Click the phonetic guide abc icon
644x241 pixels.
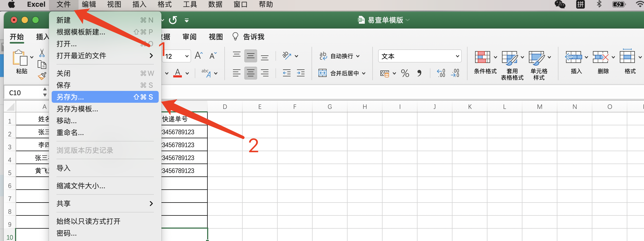pyautogui.click(x=206, y=73)
